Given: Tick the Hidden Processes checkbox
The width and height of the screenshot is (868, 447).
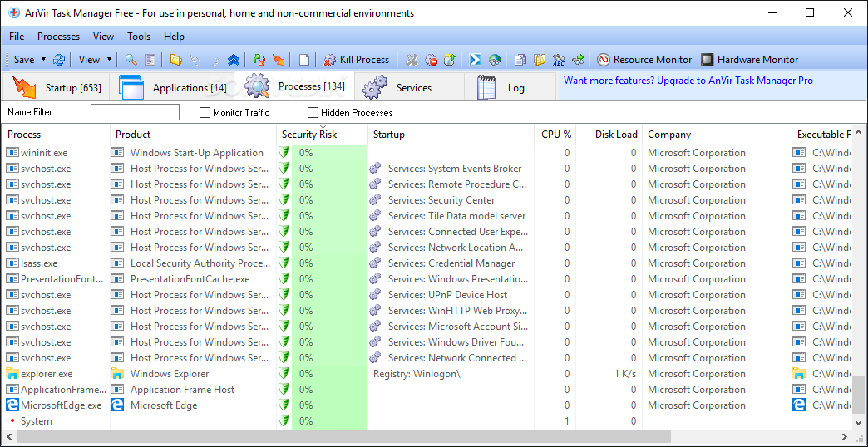Looking at the screenshot, I should 313,113.
